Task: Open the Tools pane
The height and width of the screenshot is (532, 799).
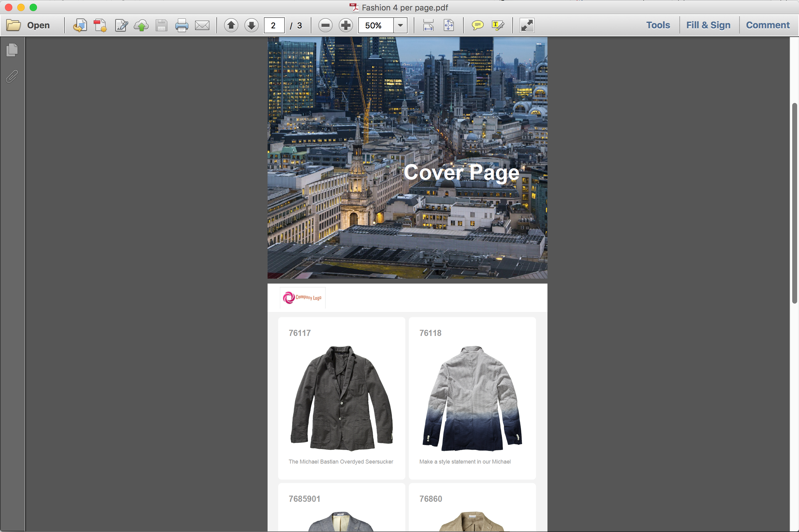Action: tap(658, 25)
